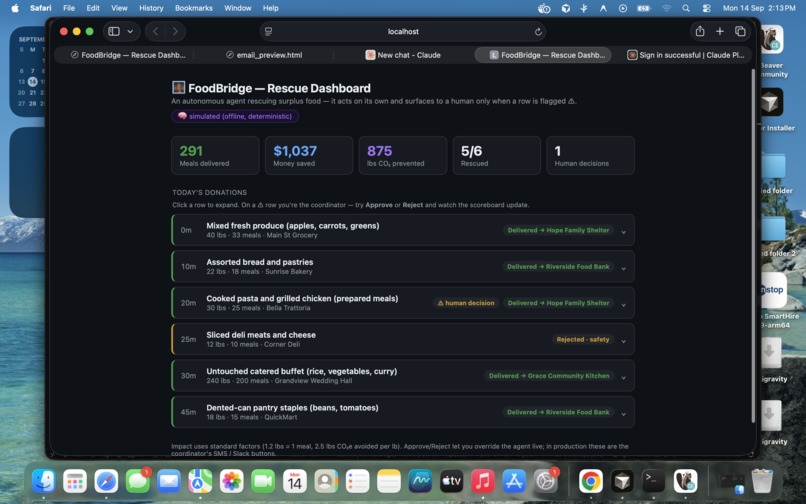Click the human decision warning badge

click(466, 303)
